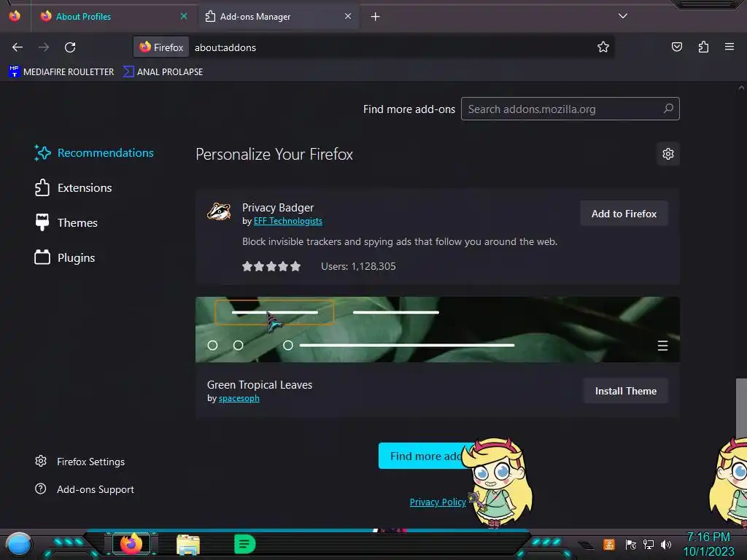Click the volume speaker tray icon
Screen dimensions: 747x560
(666, 544)
